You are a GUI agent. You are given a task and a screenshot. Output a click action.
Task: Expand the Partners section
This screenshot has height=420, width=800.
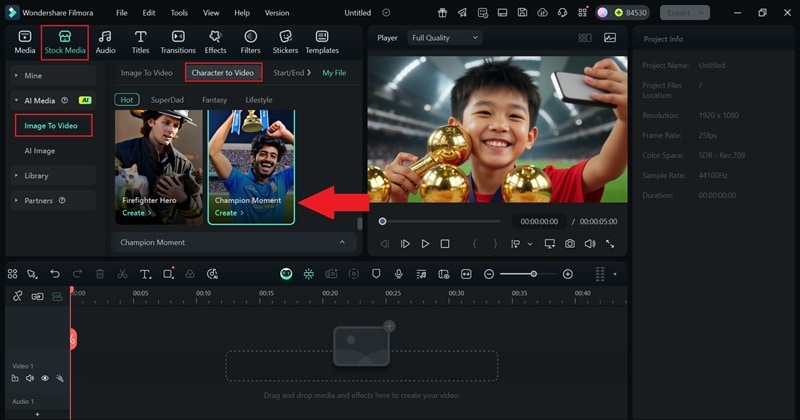tap(53, 201)
